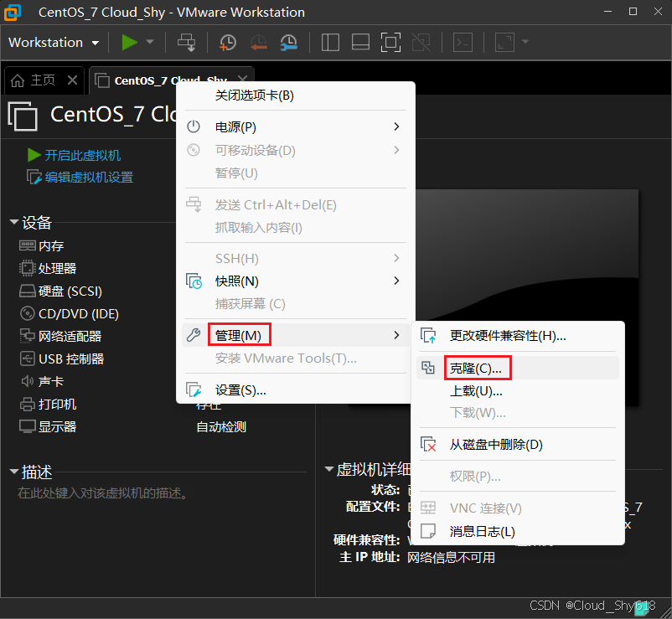Close the 主页 tab with its X
Viewport: 672px width, 619px height.
[72, 80]
